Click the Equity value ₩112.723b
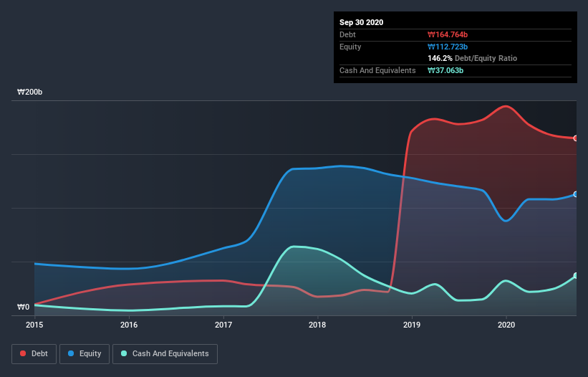This screenshot has width=588, height=377. pos(448,47)
